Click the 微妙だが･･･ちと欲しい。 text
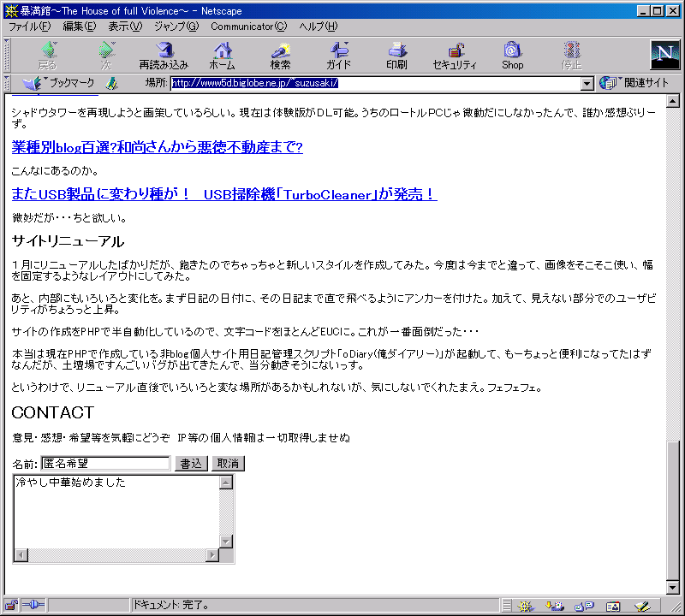This screenshot has width=685, height=616. (x=69, y=217)
